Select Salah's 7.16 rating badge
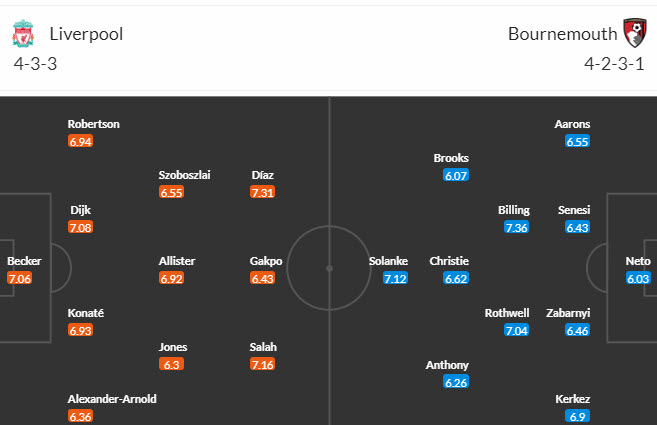This screenshot has height=425, width=657. [x=263, y=365]
